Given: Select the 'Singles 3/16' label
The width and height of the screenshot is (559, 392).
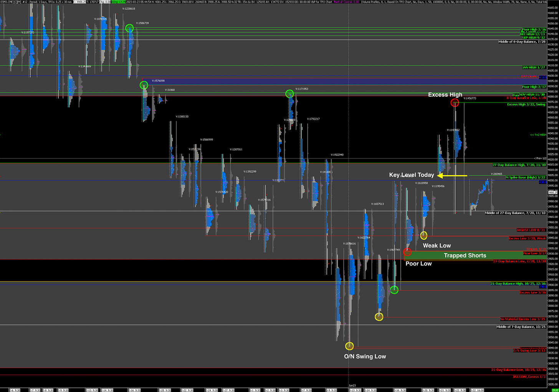Looking at the screenshot, I should coord(536,249).
